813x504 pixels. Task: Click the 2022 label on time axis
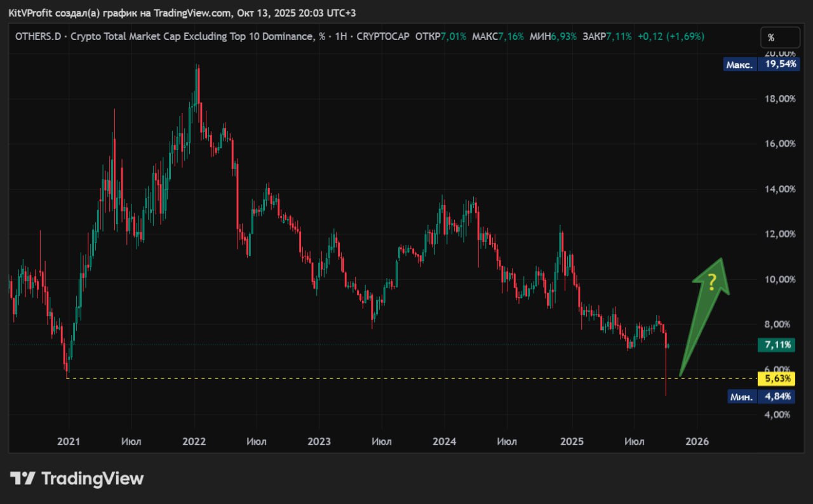click(194, 441)
